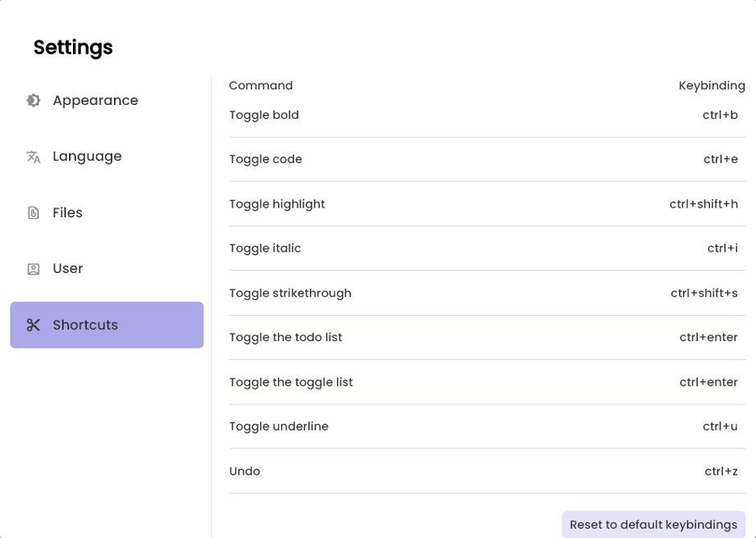
Task: Click the ctrl+u keybinding for Toggle underline
Action: click(719, 426)
